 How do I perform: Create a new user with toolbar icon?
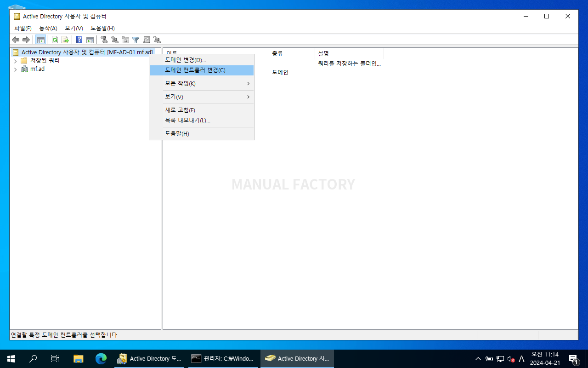click(104, 40)
